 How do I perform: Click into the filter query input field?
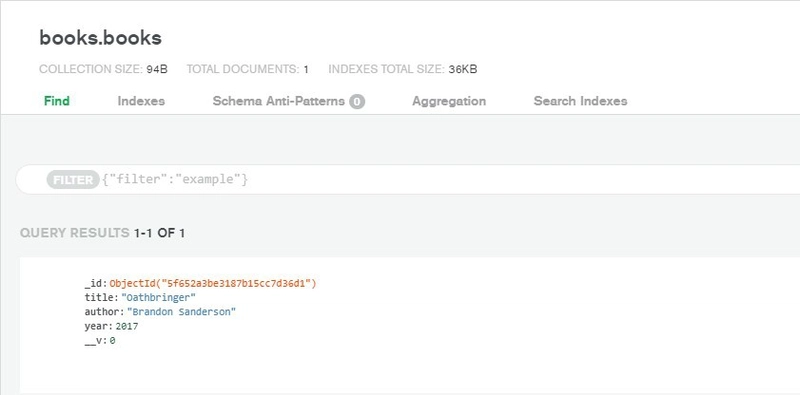[x=408, y=180]
